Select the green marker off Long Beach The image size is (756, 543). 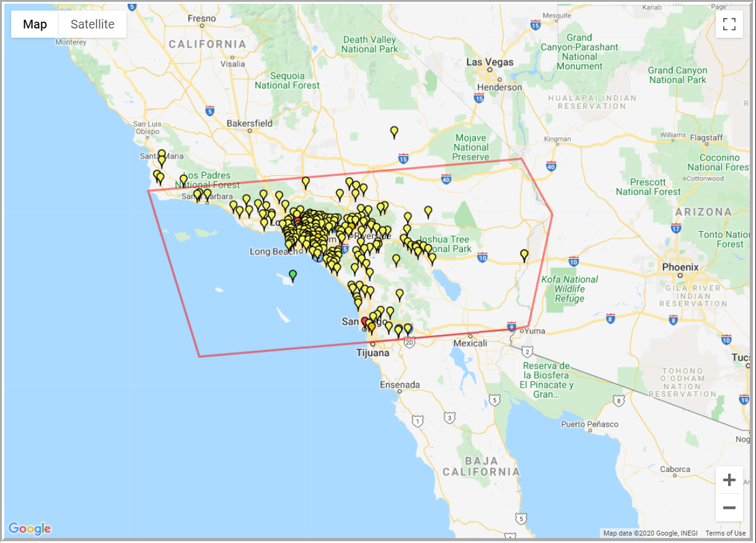[292, 275]
